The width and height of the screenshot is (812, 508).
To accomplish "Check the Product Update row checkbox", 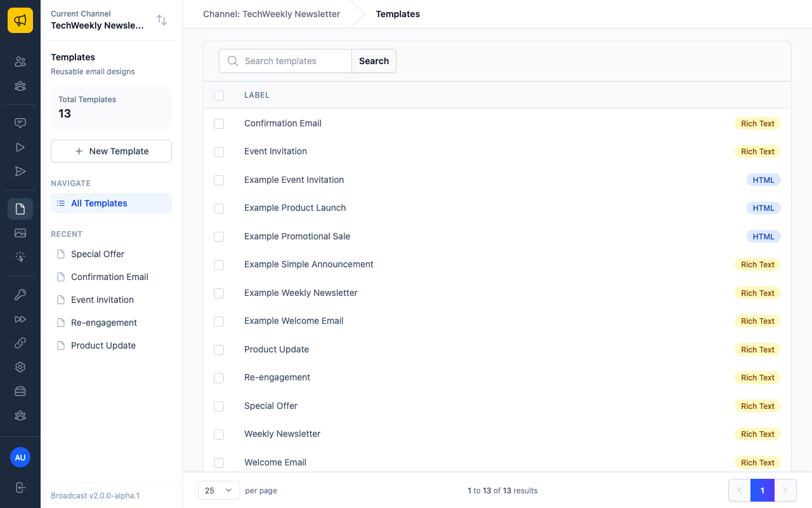I will click(219, 350).
